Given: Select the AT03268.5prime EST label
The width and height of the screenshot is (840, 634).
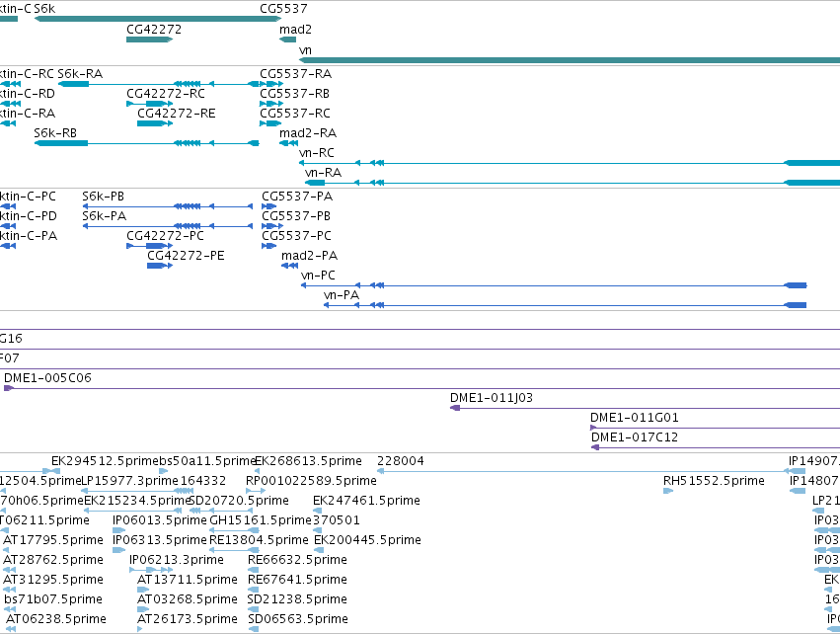Looking at the screenshot, I should [188, 599].
